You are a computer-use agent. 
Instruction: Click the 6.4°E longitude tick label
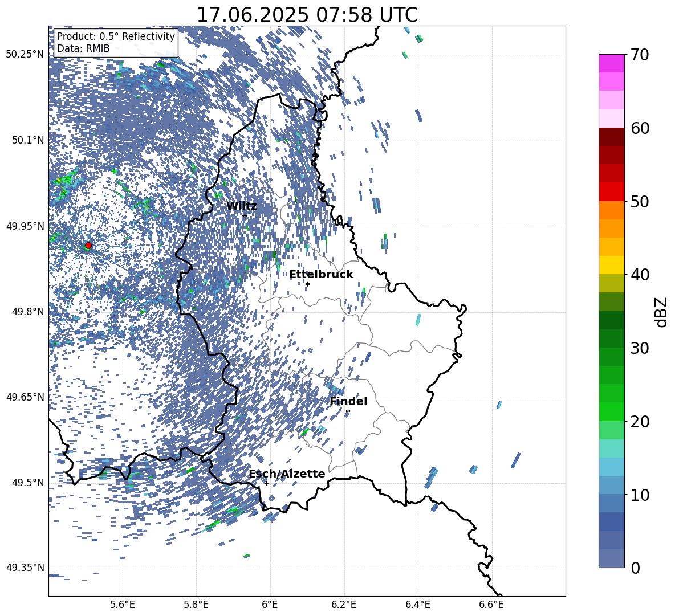pyautogui.click(x=417, y=605)
